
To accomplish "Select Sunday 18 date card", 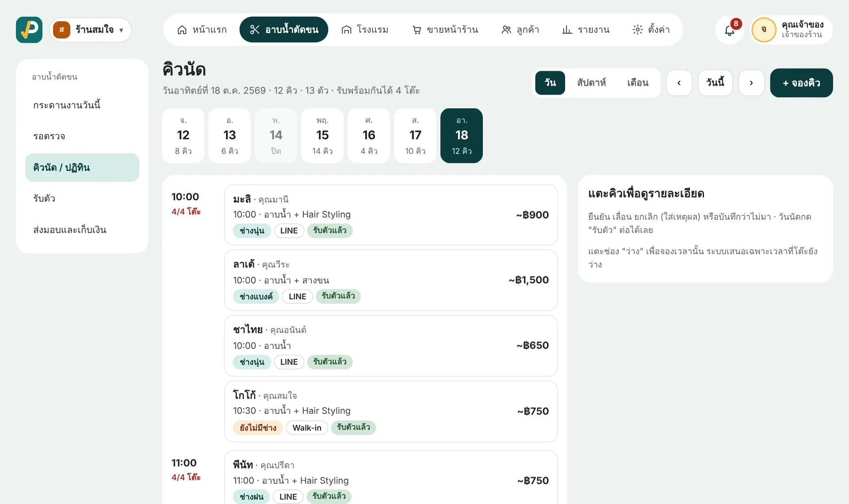I will [462, 136].
